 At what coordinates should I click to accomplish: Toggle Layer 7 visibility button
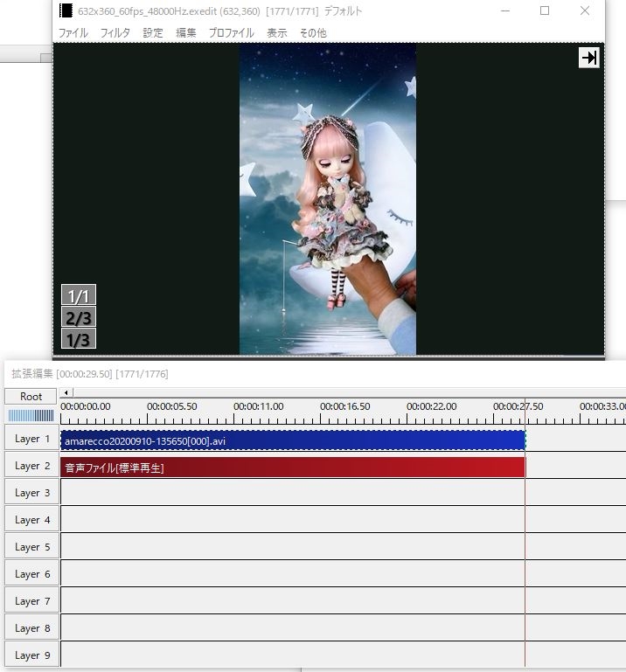[x=32, y=601]
